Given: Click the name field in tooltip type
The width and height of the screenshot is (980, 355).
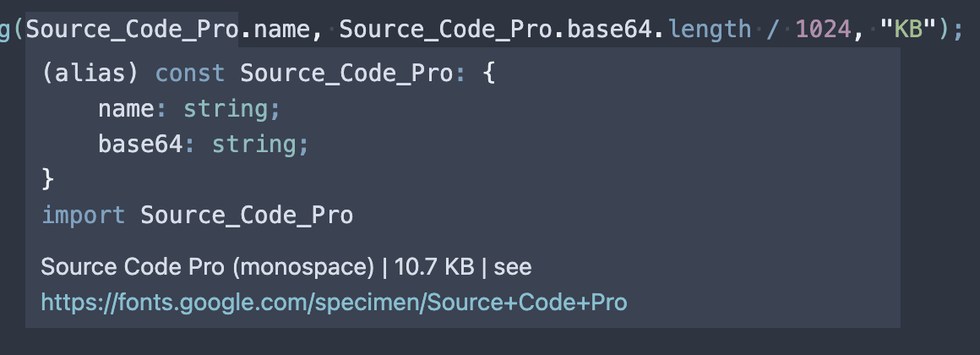Looking at the screenshot, I should (126, 109).
